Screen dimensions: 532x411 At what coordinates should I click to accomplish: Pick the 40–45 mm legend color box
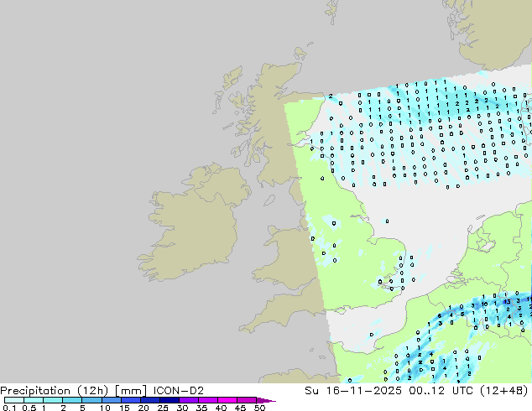(x=227, y=400)
